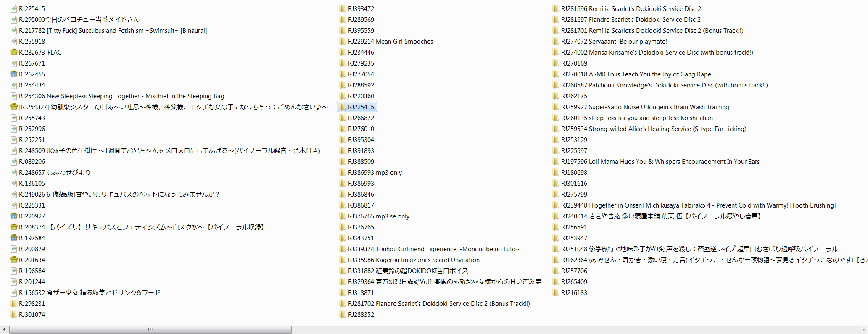Click the scroll left arrow button
This screenshot has width=868, height=334.
4,329
